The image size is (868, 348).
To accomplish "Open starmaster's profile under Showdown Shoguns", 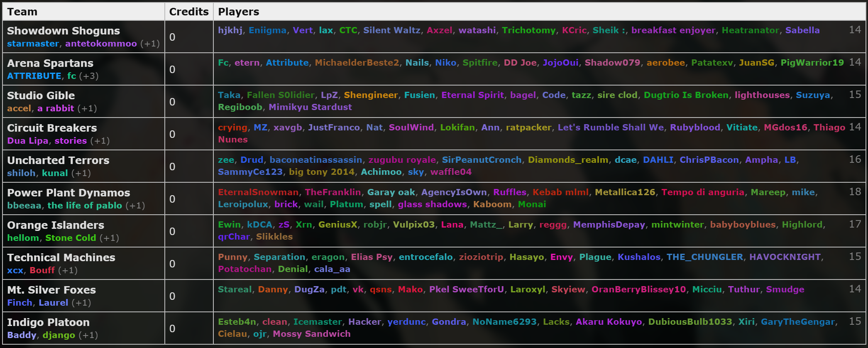I will click(x=33, y=44).
